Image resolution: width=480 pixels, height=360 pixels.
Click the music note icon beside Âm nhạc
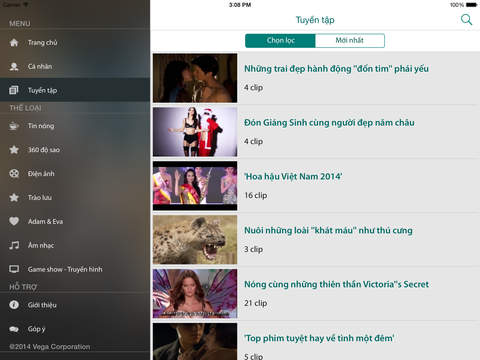tap(14, 245)
